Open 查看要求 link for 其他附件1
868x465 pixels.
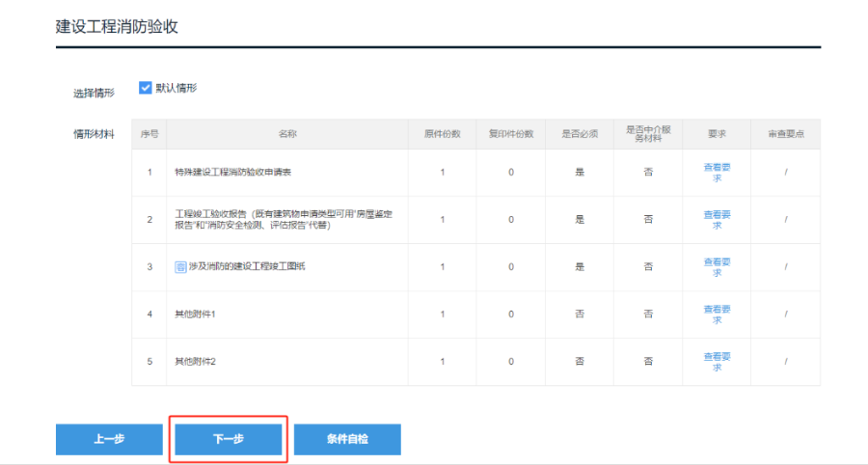tap(717, 314)
